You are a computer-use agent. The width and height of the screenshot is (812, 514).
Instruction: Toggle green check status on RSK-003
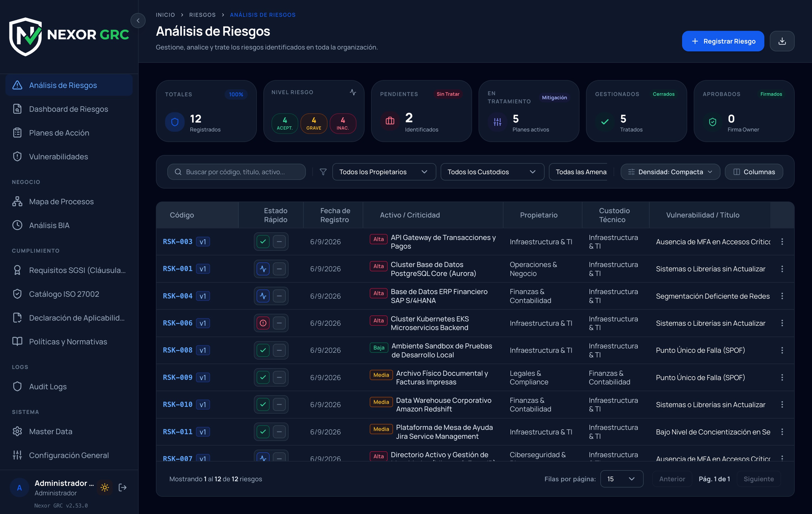pyautogui.click(x=263, y=242)
